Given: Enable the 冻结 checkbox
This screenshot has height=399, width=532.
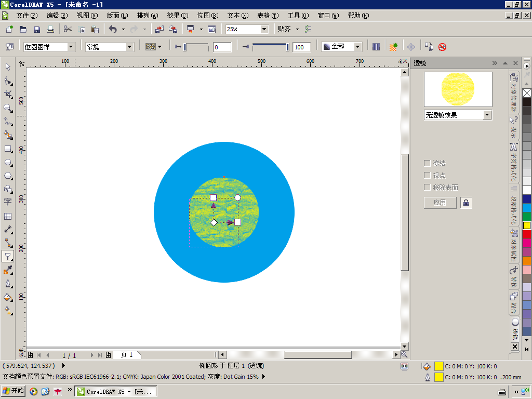Looking at the screenshot, I should (427, 163).
